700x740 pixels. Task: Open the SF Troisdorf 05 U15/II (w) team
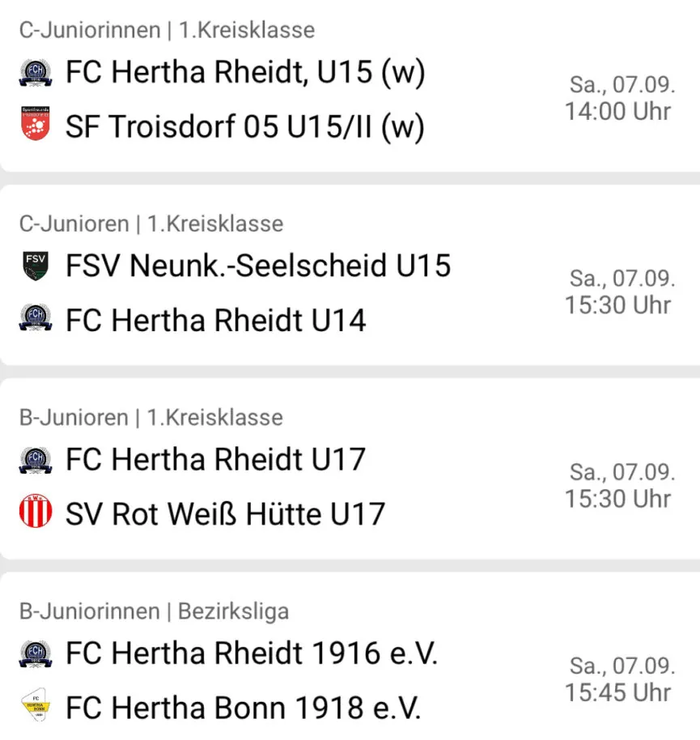(245, 127)
